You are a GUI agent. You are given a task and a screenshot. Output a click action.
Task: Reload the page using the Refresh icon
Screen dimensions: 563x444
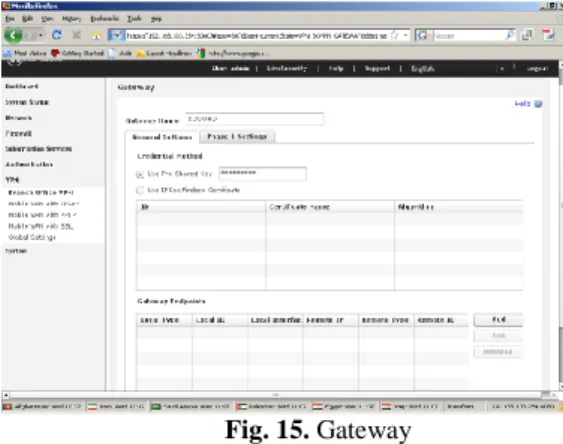pos(57,35)
